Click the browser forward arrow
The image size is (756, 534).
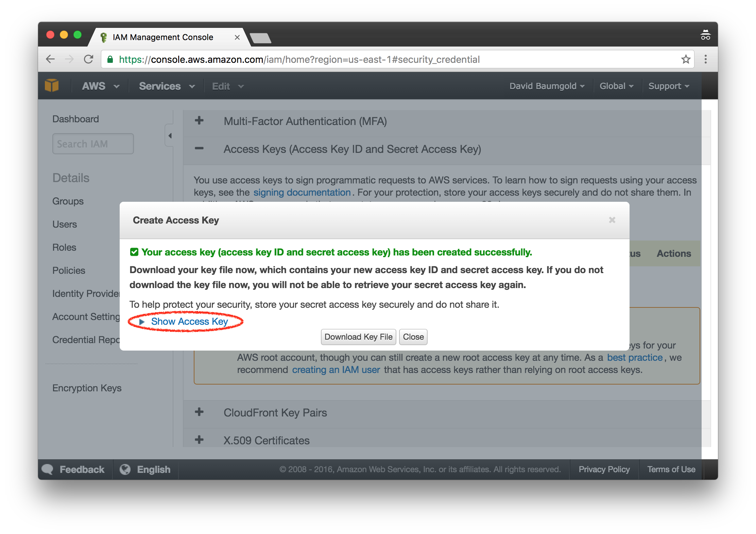pos(69,59)
